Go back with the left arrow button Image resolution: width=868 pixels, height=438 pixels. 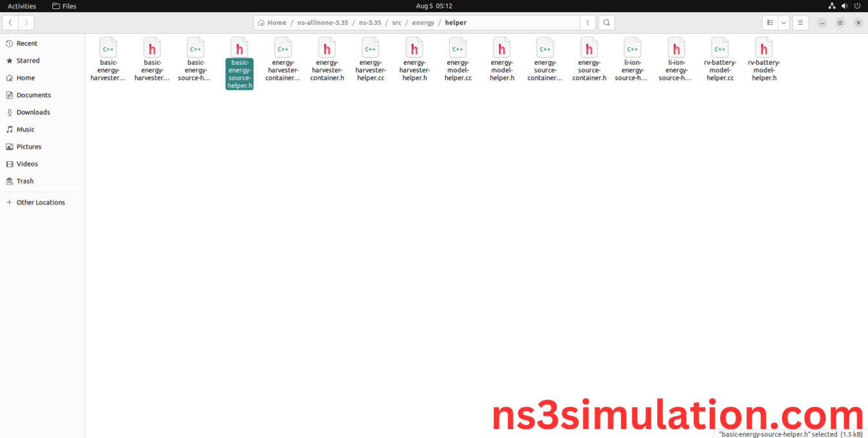click(10, 23)
